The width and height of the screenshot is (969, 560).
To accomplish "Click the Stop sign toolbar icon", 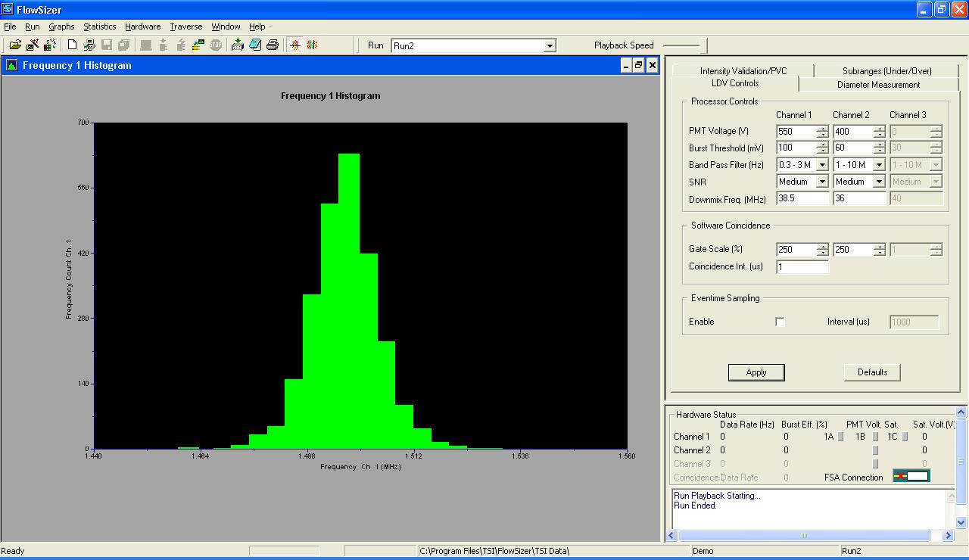I will 216,45.
